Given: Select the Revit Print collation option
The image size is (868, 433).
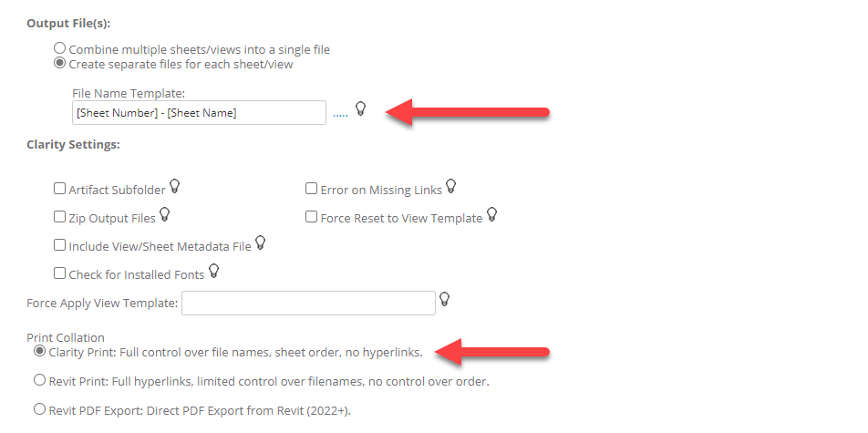Looking at the screenshot, I should (39, 380).
